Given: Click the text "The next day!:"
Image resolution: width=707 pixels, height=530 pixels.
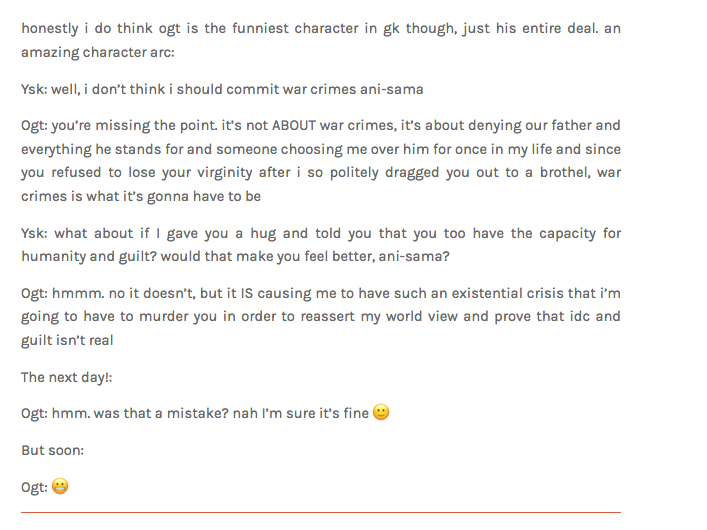Looking at the screenshot, I should 67,377.
